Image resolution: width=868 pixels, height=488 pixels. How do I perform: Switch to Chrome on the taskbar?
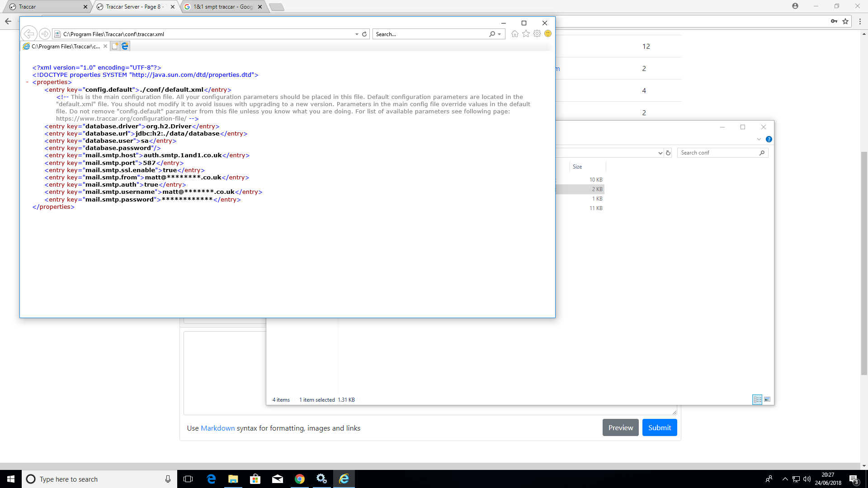pyautogui.click(x=299, y=479)
